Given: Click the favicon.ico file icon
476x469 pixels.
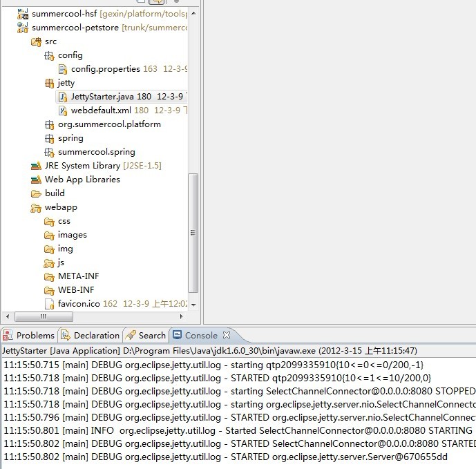Looking at the screenshot, I should pyautogui.click(x=49, y=304).
